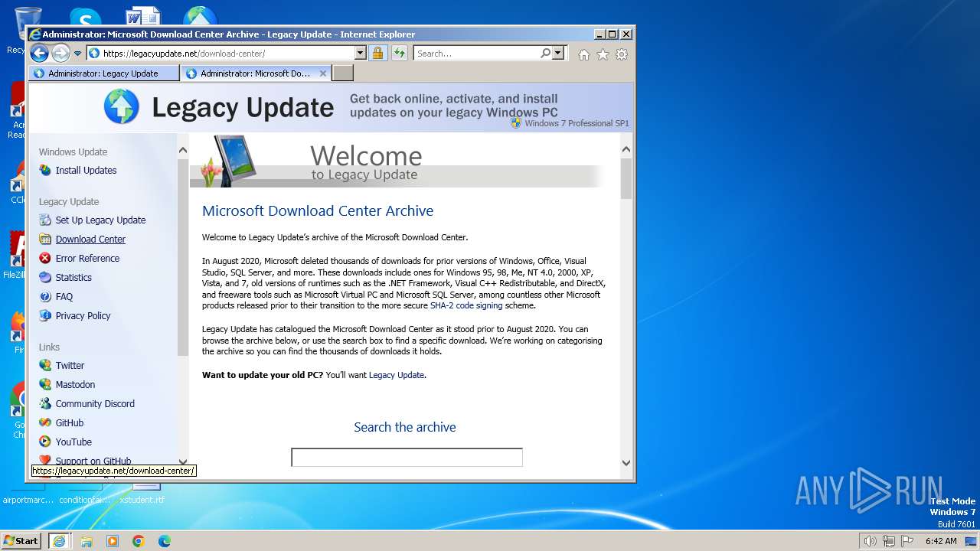Viewport: 980px width, 551px height.
Task: Open the Home page icon
Action: 584,54
